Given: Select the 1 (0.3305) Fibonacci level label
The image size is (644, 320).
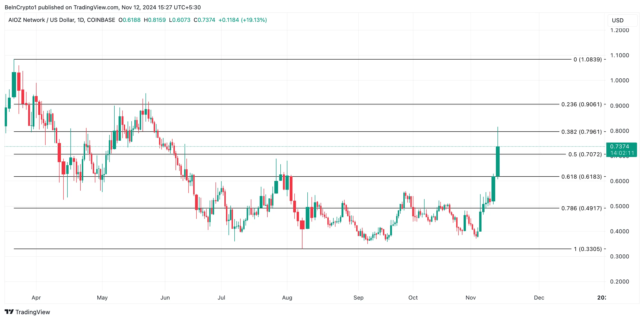Looking at the screenshot, I should [588, 249].
